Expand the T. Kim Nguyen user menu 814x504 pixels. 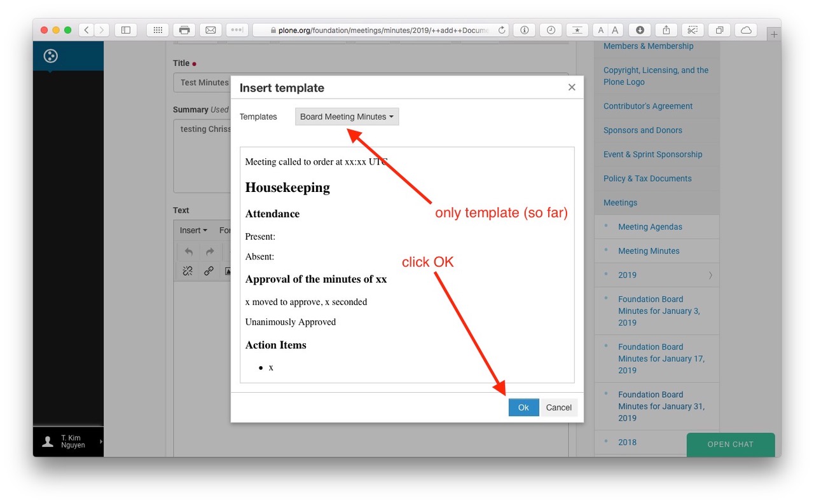[x=68, y=442]
